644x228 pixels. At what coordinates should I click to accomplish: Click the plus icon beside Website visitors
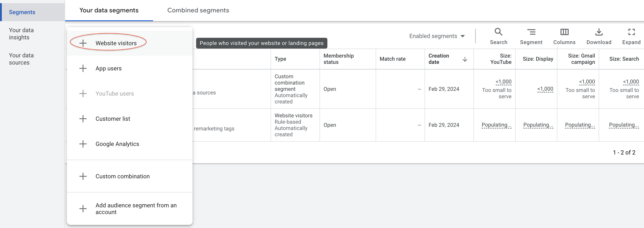pos(83,43)
